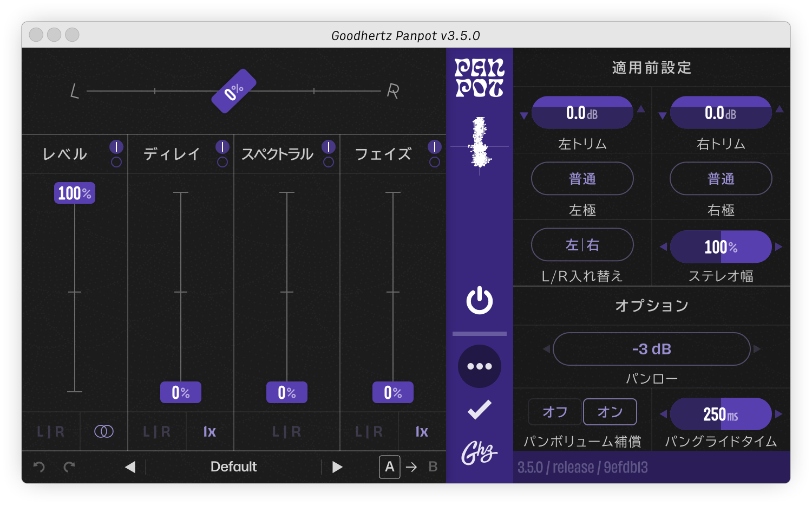Click the 適用前設定 section header
This screenshot has height=505, width=812.
(652, 68)
